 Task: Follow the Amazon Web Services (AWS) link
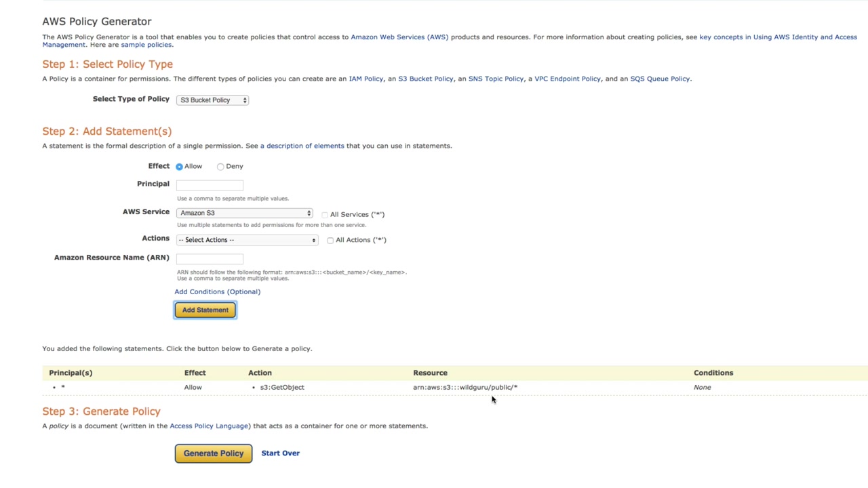click(x=399, y=37)
